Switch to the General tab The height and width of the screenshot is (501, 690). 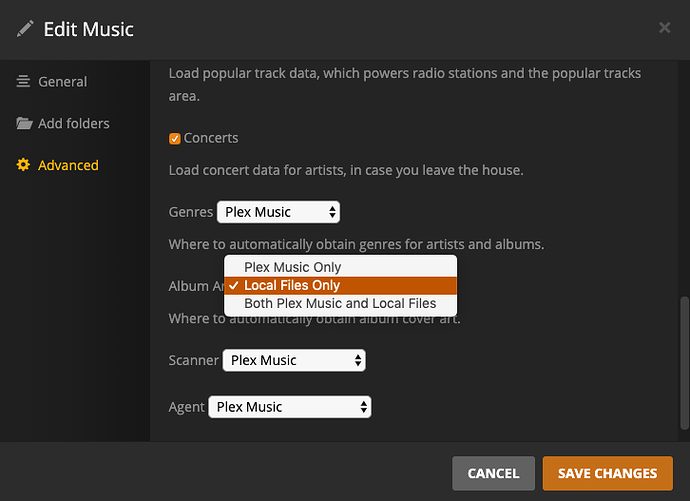(62, 82)
